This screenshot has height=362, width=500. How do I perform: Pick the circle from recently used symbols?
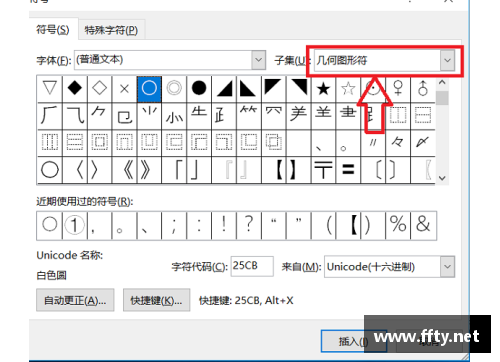pos(50,225)
